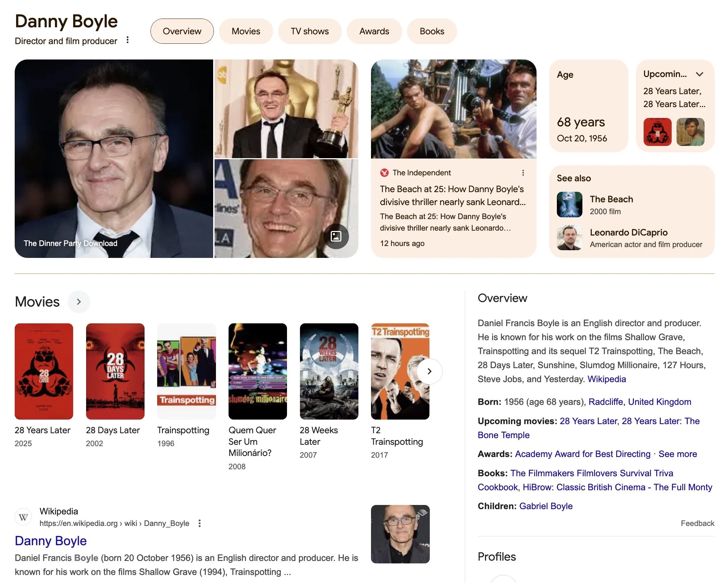Image resolution: width=728 pixels, height=583 pixels.
Task: Click The Independent logo icon
Action: 384,173
